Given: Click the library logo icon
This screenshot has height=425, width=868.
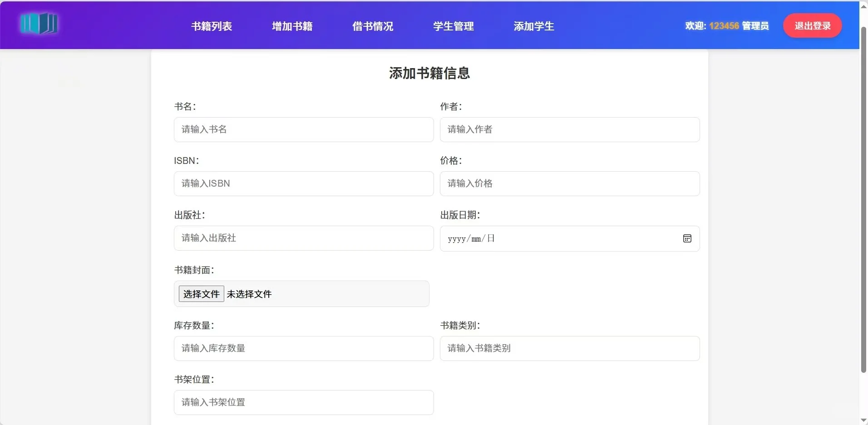Looking at the screenshot, I should point(39,24).
